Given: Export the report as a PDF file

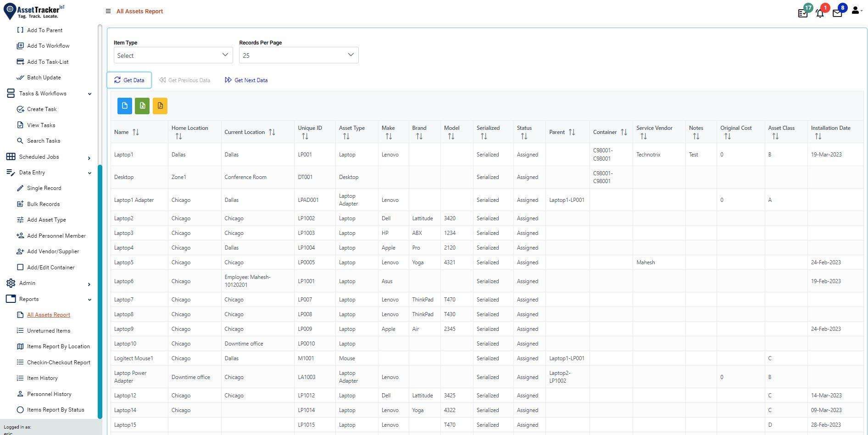Looking at the screenshot, I should point(160,106).
